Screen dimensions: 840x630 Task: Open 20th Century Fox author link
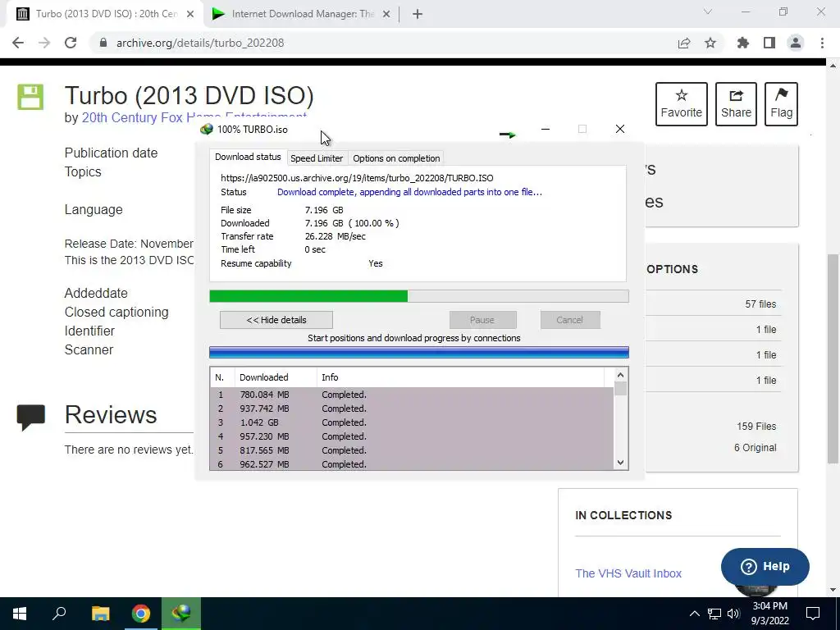click(x=194, y=117)
